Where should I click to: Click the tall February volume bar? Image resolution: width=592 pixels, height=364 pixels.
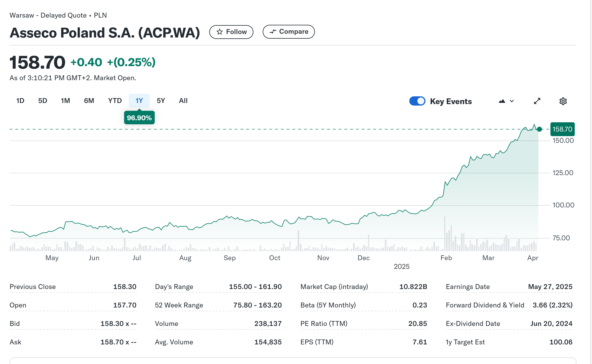pos(445,234)
